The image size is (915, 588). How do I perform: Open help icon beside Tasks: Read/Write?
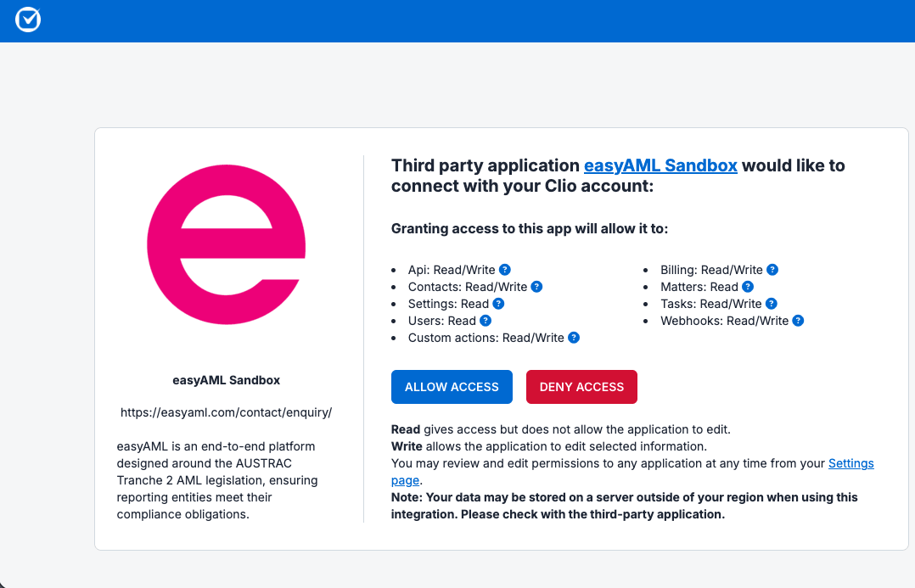click(771, 304)
